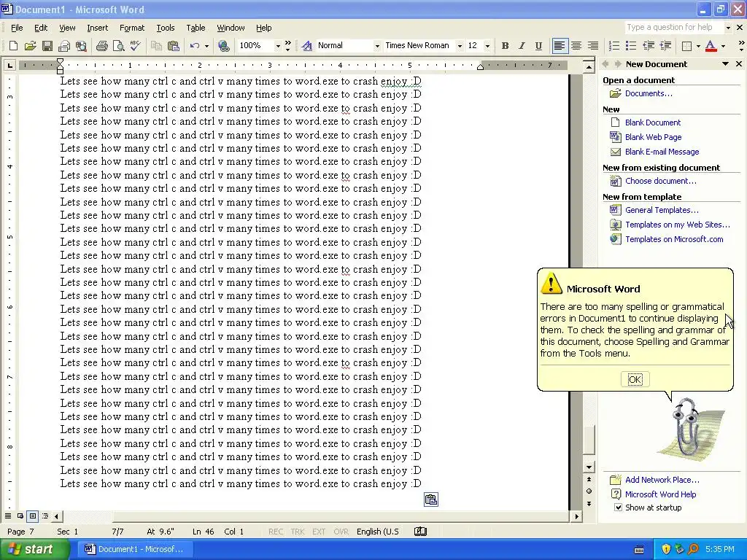
Task: Click the spelling status book icon
Action: (x=420, y=532)
